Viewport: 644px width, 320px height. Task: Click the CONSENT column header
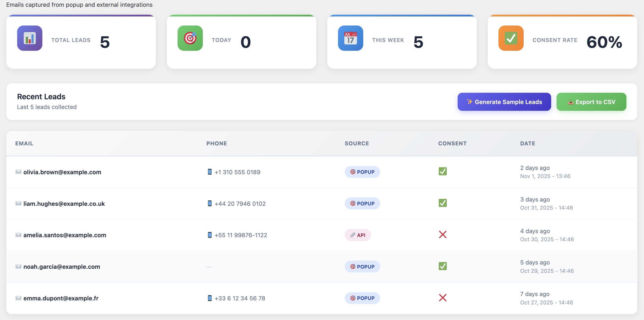coord(452,144)
